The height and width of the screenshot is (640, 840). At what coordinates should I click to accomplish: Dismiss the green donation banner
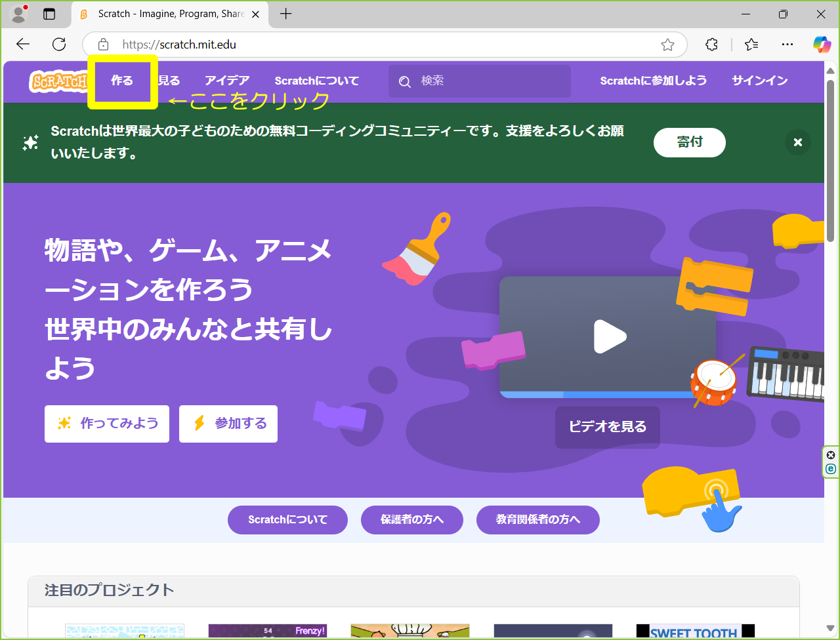click(797, 142)
